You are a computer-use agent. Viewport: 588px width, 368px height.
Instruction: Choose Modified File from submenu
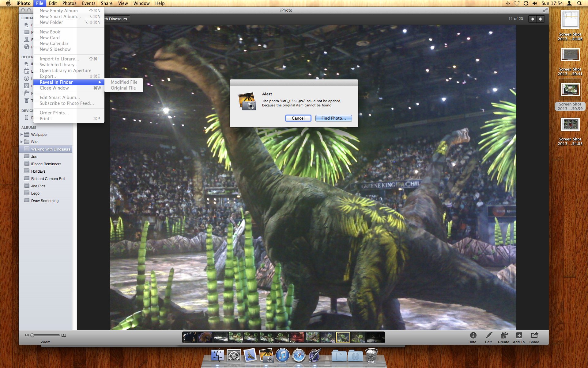click(x=124, y=82)
